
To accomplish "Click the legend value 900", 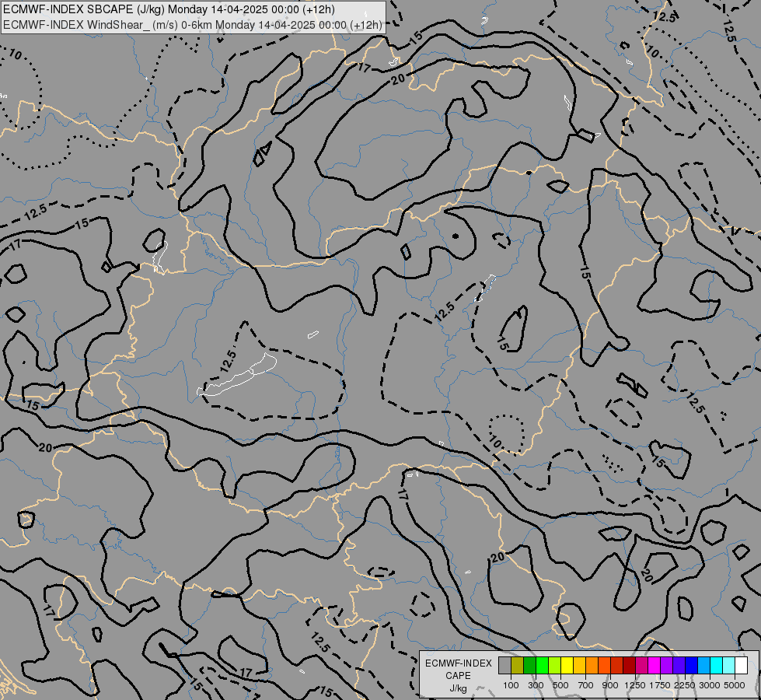I will point(610,685).
